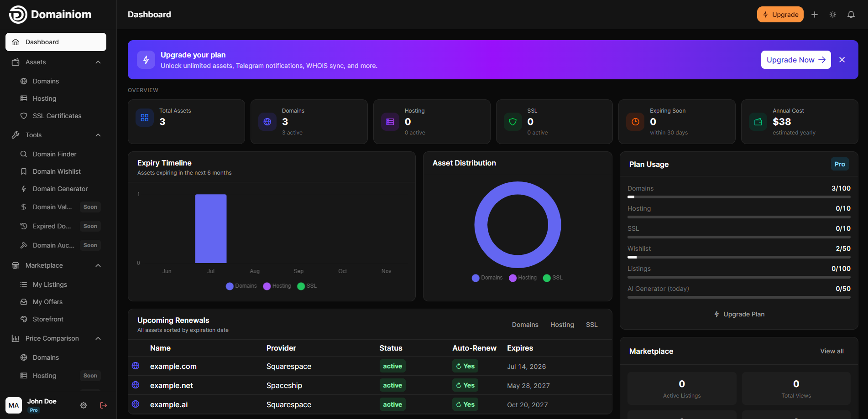Image resolution: width=868 pixels, height=419 pixels.
Task: Click the Domainiom logo icon
Action: 18,15
